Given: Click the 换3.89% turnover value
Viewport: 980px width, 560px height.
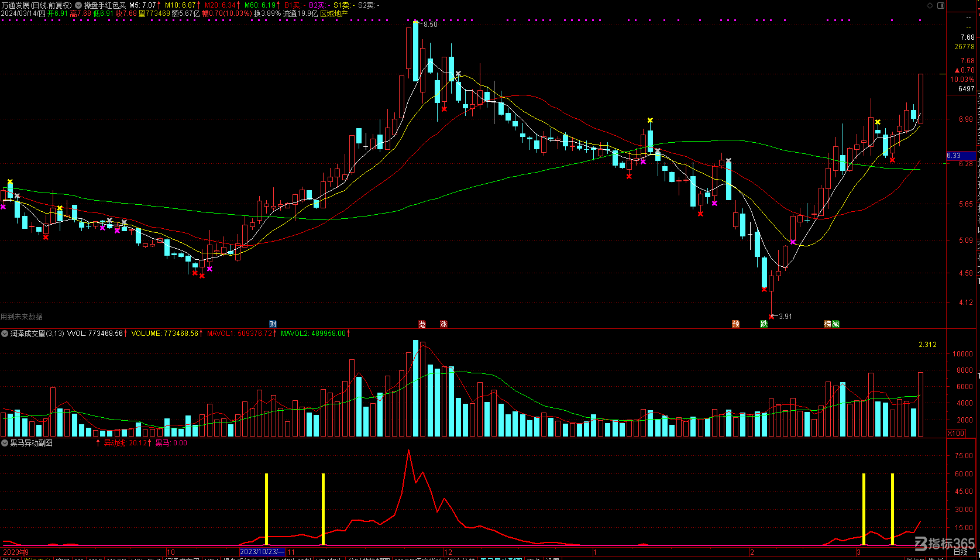Looking at the screenshot, I should pyautogui.click(x=267, y=13).
